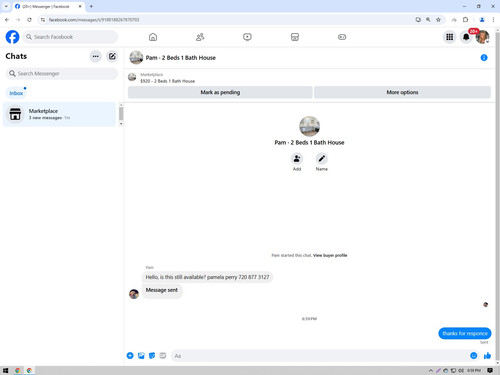Viewport: 500px width, 375px height.
Task: Select the Inbox tab
Action: (16, 93)
